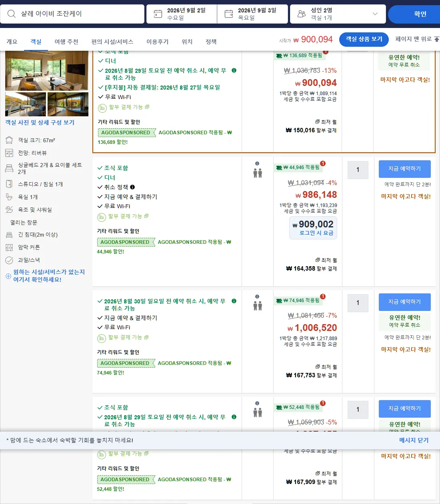The height and width of the screenshot is (504, 440).
Task: Open 할부 결제 가능 link in 986,148 offer
Action: tap(128, 216)
